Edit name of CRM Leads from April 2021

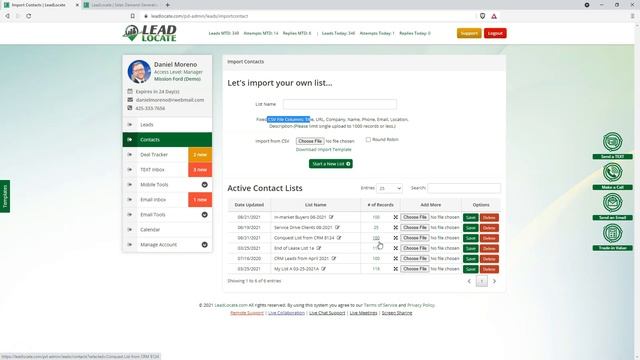pos(334,258)
